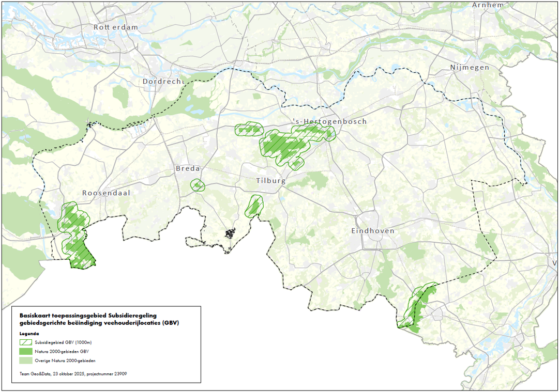Select the Nijmegen city label
Image resolution: width=559 pixels, height=392 pixels.
[469, 68]
